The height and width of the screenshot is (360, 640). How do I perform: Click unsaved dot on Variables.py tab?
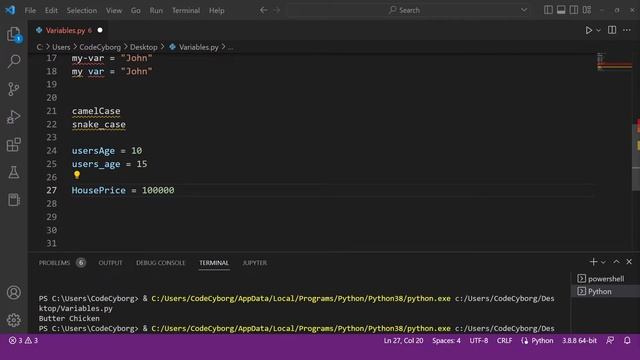click(x=100, y=30)
